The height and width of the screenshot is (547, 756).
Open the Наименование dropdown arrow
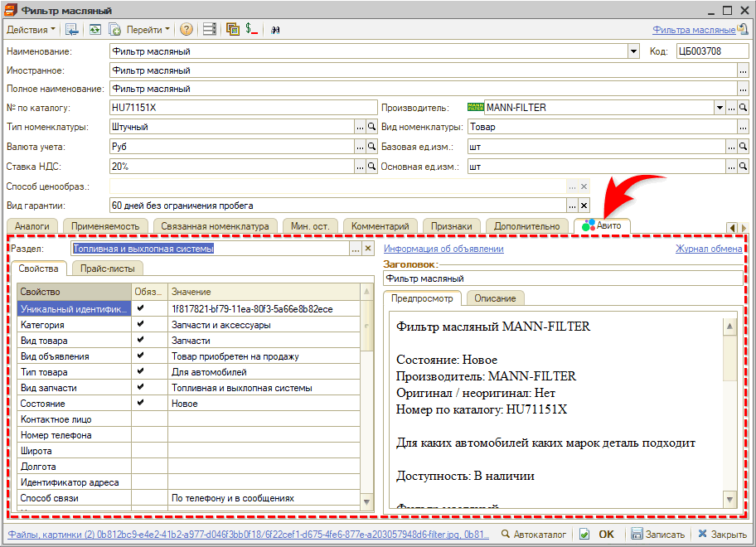tap(634, 51)
